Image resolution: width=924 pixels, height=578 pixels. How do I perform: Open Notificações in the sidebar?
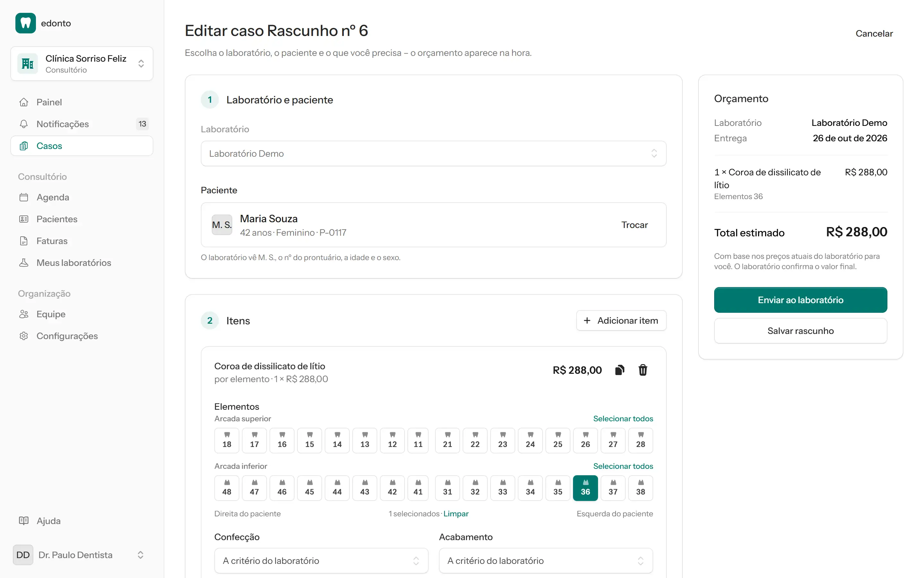(x=82, y=124)
